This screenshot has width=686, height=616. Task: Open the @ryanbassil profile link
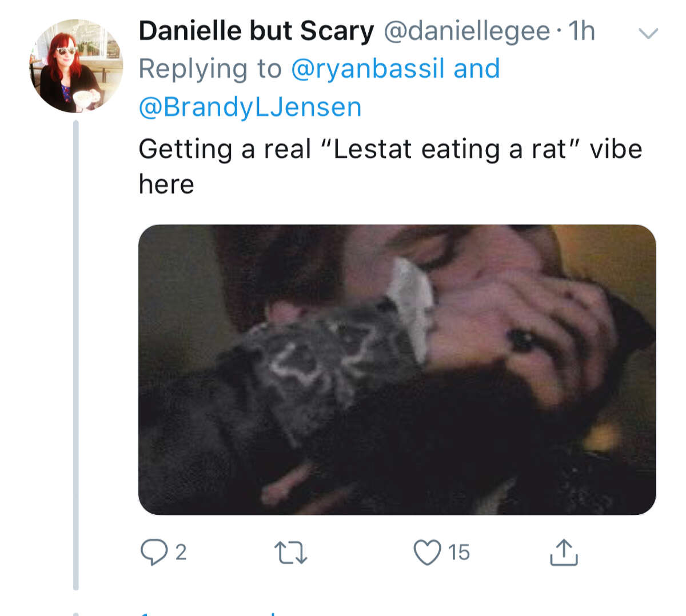368,69
